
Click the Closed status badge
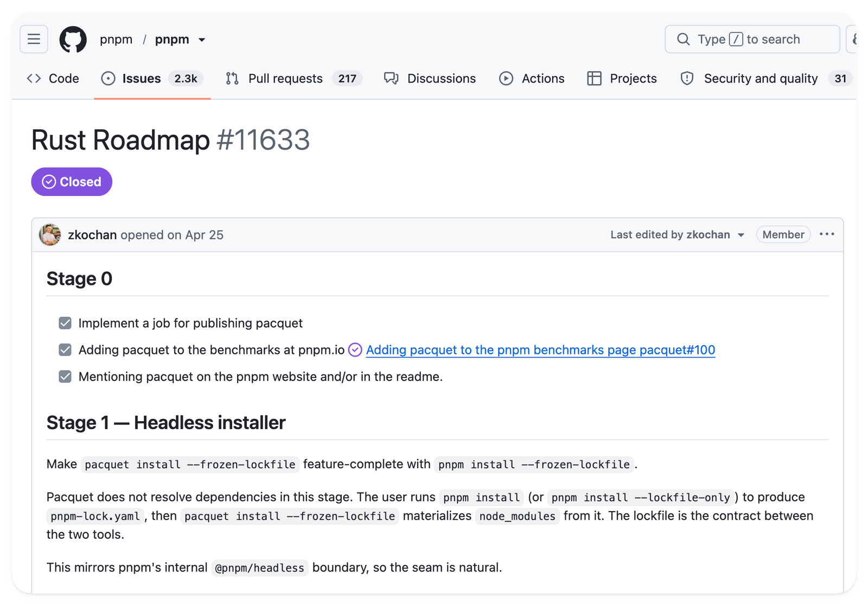(x=72, y=182)
